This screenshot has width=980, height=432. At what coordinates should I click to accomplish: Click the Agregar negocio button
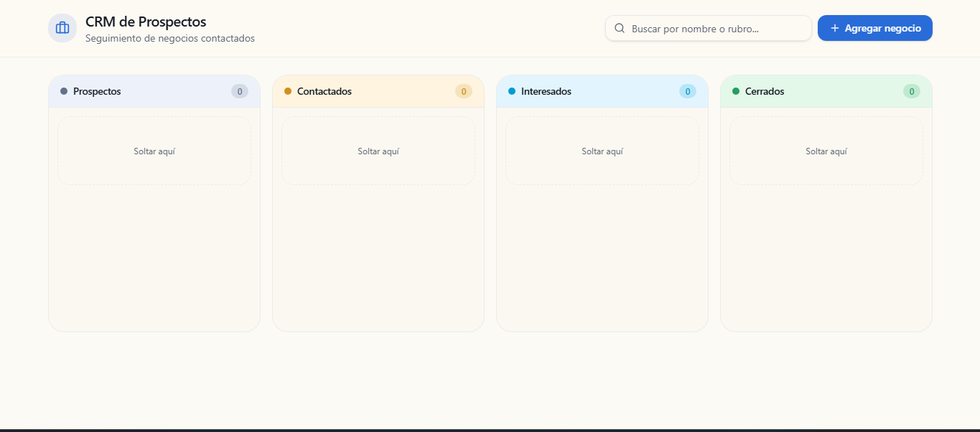pyautogui.click(x=875, y=28)
